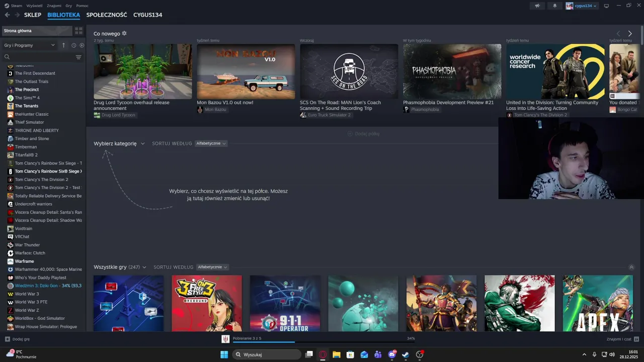Click the Dodaj grę plus icon
The width and height of the screenshot is (644, 362).
point(7,339)
